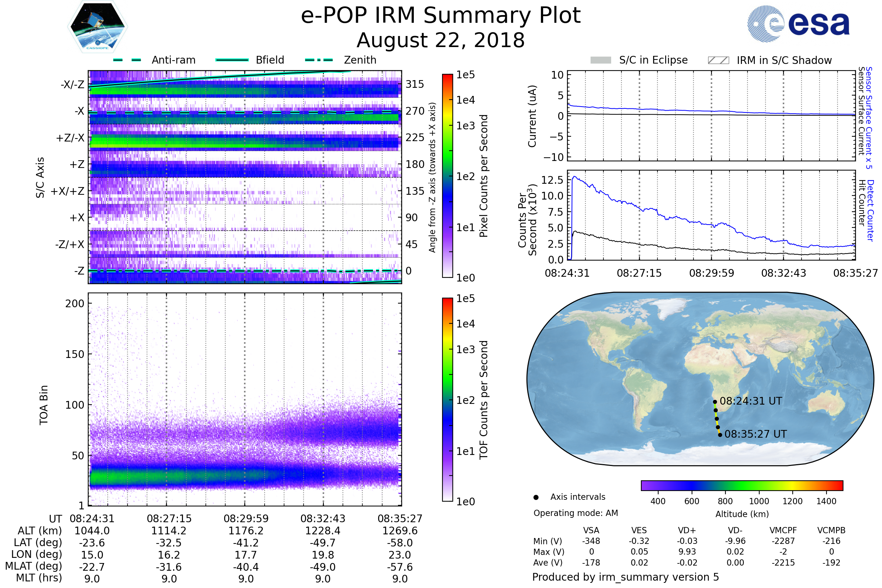The height and width of the screenshot is (588, 882).
Task: Click the Operating mode: AM label
Action: 576,513
